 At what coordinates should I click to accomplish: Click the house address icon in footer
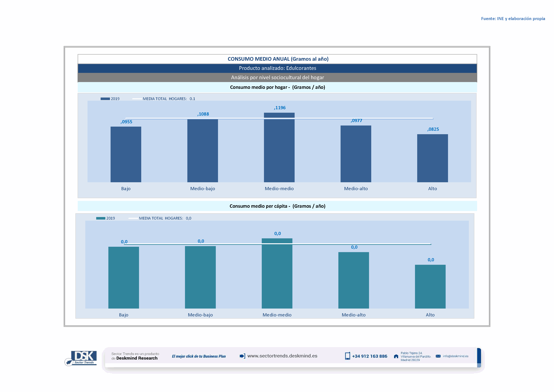click(x=396, y=356)
